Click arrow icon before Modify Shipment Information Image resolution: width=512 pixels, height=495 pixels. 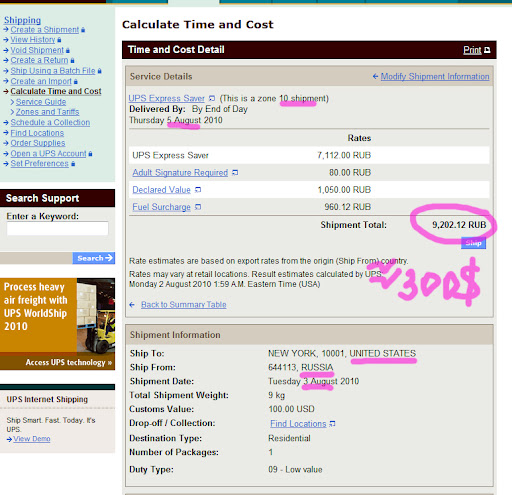[x=375, y=76]
